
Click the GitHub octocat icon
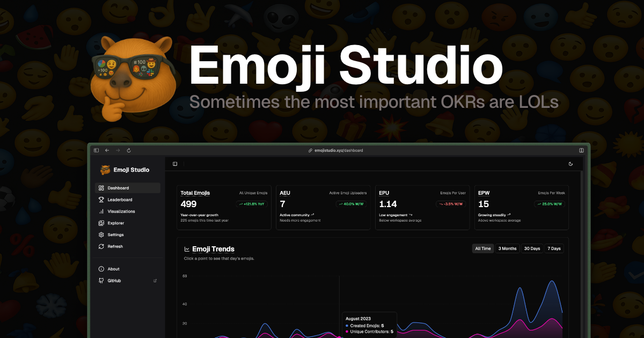click(101, 281)
